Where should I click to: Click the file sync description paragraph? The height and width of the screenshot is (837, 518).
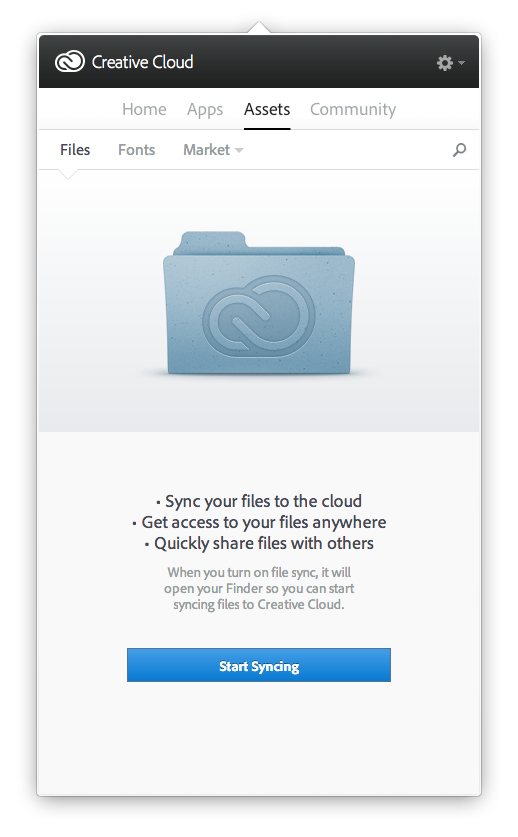(259, 588)
